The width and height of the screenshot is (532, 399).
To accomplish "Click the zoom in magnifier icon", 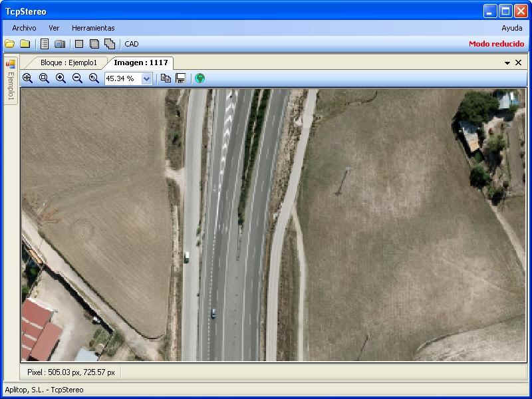I will [x=61, y=78].
